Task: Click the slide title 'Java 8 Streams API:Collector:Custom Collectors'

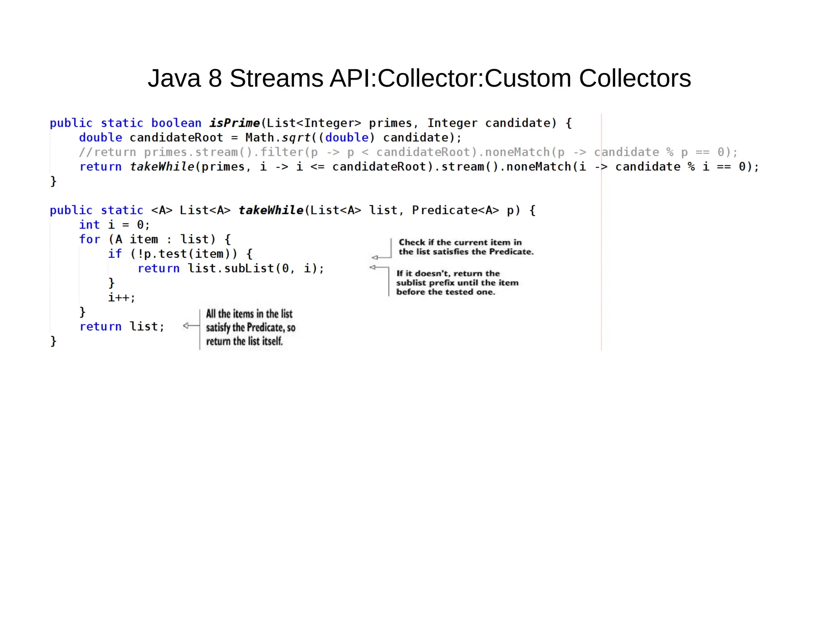Action: pos(419,78)
